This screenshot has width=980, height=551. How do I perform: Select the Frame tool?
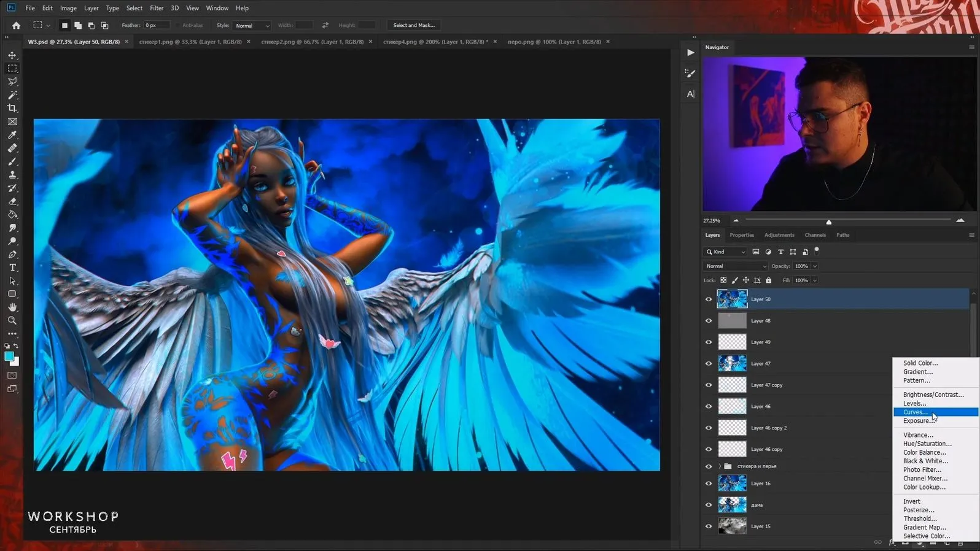[x=12, y=121]
